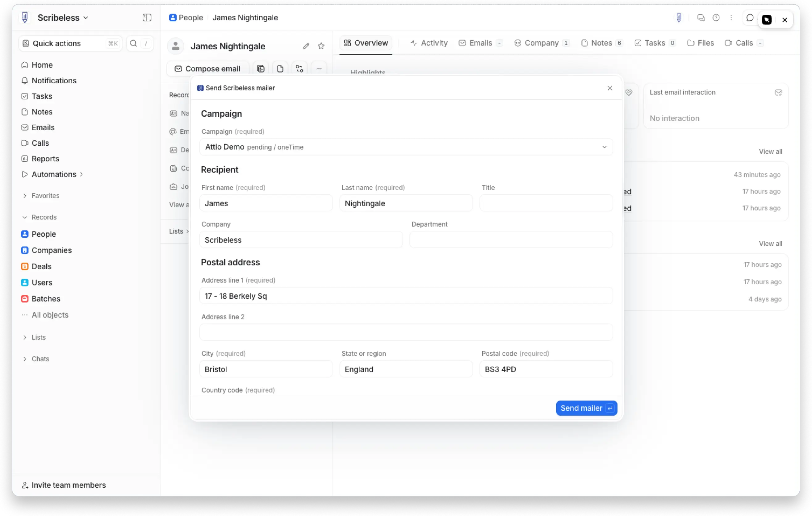Click the Scribeless pen icon in top bar
812x516 pixels.
(679, 18)
